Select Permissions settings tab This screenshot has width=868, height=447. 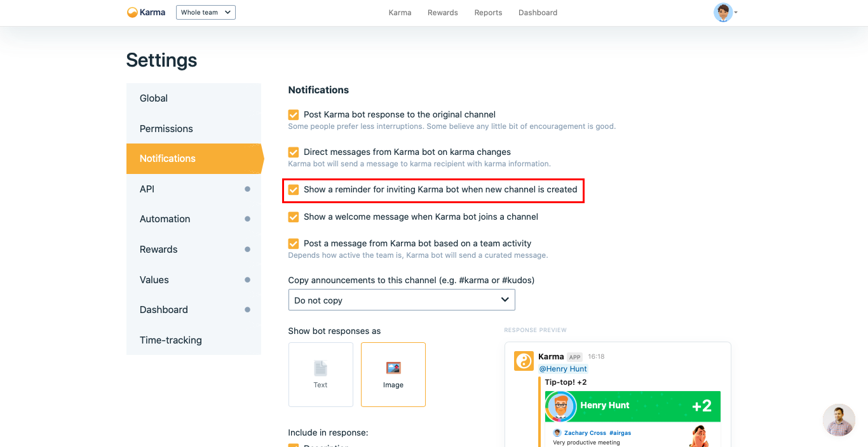pyautogui.click(x=194, y=129)
